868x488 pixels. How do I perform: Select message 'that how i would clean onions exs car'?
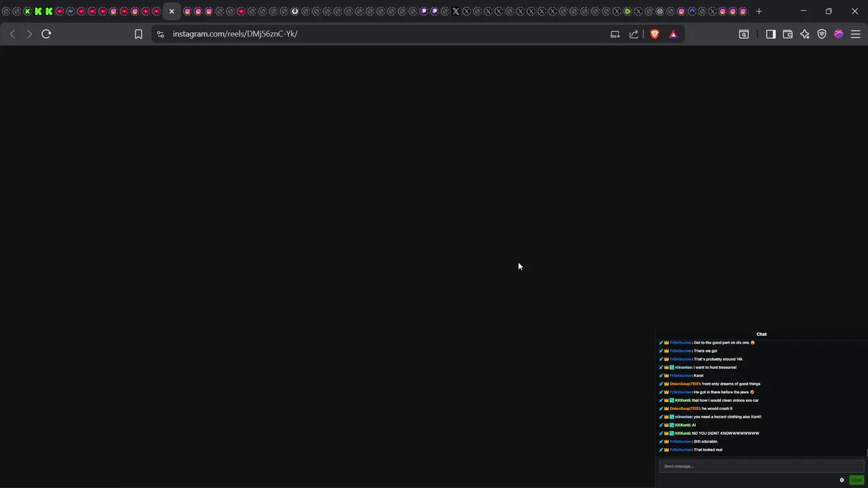click(x=725, y=401)
